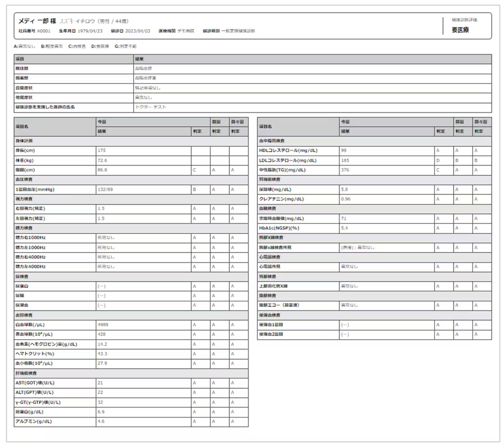Select the HbA1c value 5.4
The width and height of the screenshot is (504, 446).
pos(344,228)
